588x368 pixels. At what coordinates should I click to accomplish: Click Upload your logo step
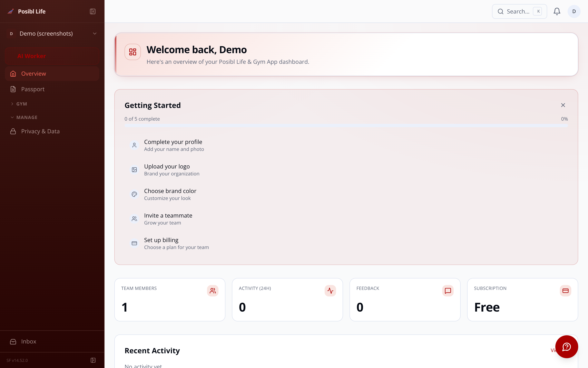click(346, 170)
